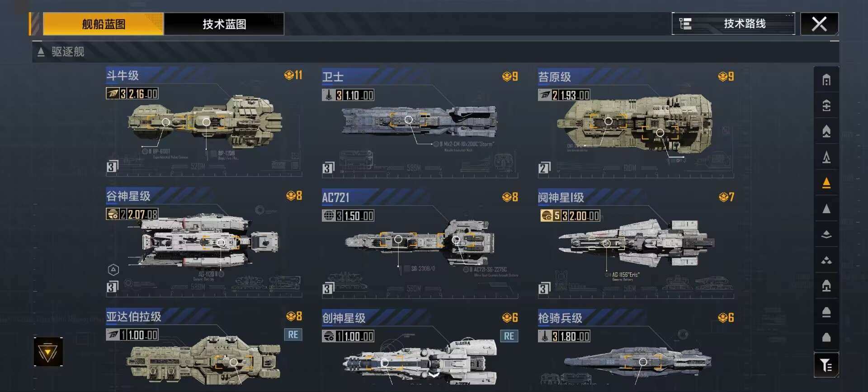Select the 苔原级 ship blueprint
868x392 pixels.
point(636,123)
